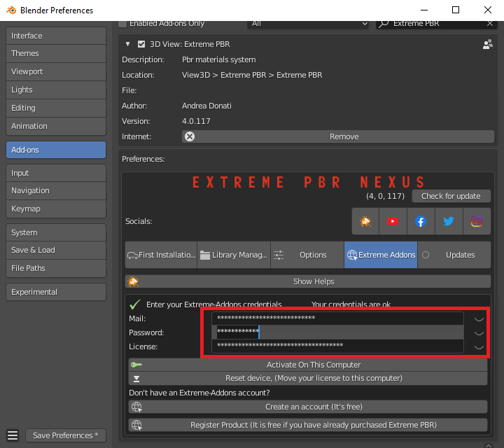This screenshot has height=448, width=504.
Task: Select the Extreme Addons tab
Action: click(x=381, y=255)
